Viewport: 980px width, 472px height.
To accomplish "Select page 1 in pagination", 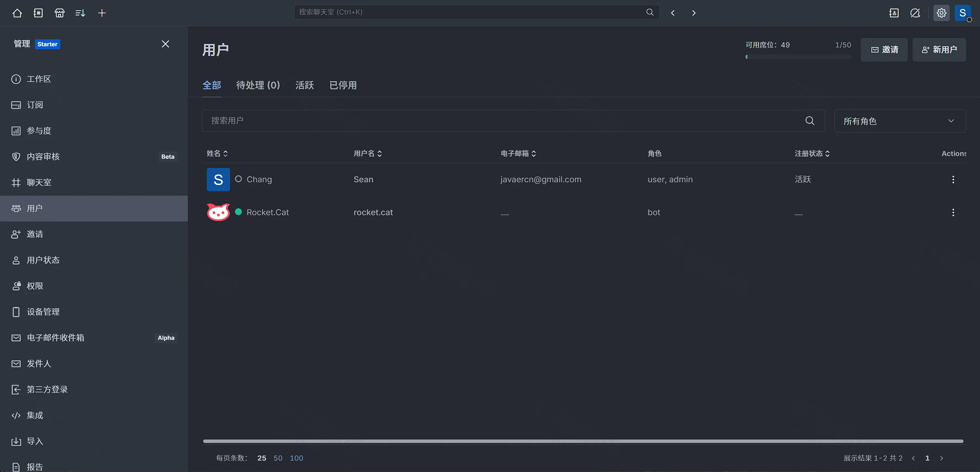I will [927, 458].
